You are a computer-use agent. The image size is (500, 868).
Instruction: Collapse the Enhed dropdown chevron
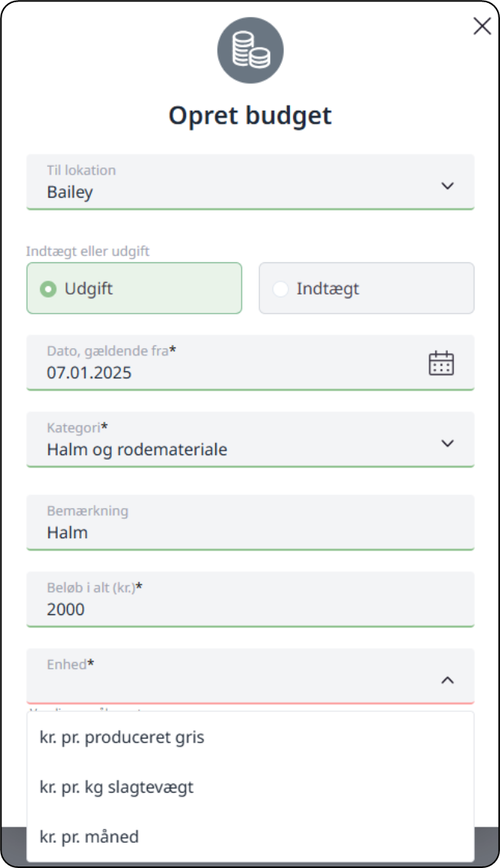point(448,680)
